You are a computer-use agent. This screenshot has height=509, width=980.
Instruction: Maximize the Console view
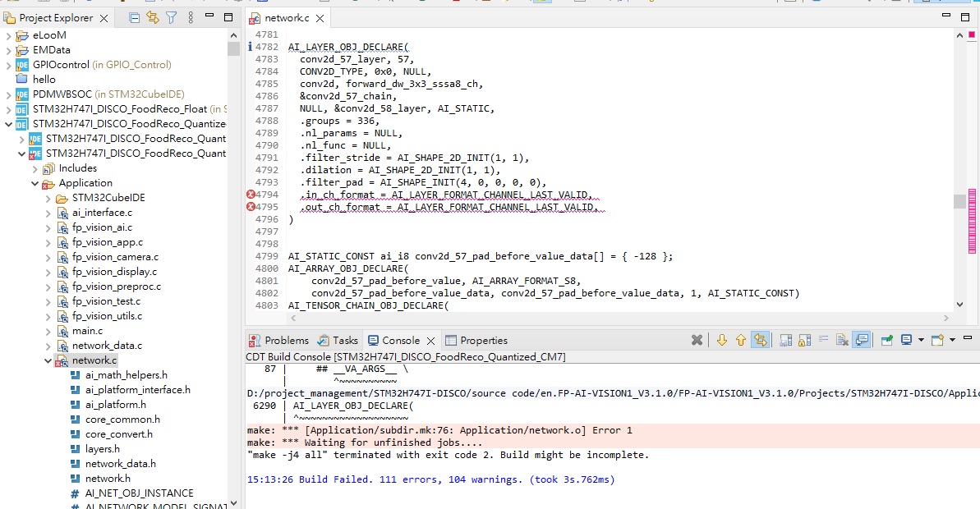point(977,339)
